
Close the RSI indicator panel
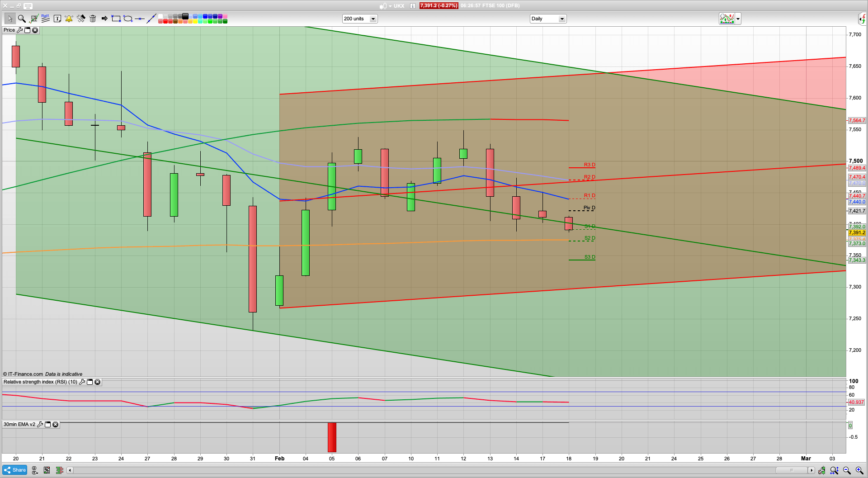(x=97, y=382)
